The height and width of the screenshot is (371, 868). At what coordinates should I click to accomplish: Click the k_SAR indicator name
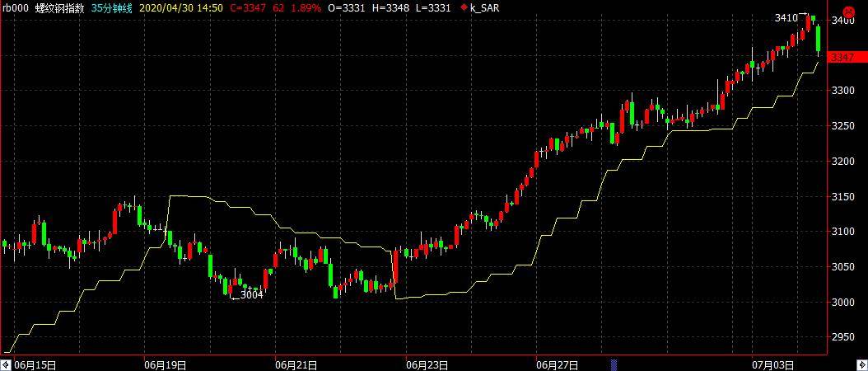tap(484, 8)
